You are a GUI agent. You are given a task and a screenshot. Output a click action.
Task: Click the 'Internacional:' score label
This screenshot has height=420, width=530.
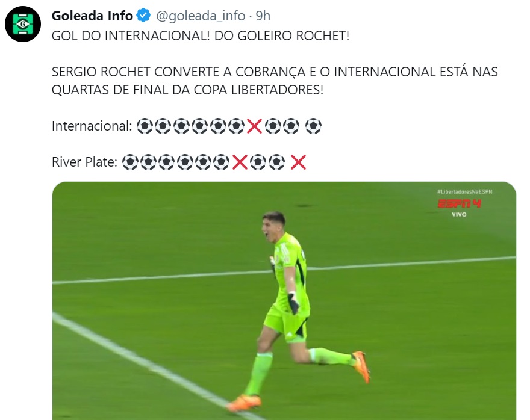click(92, 126)
